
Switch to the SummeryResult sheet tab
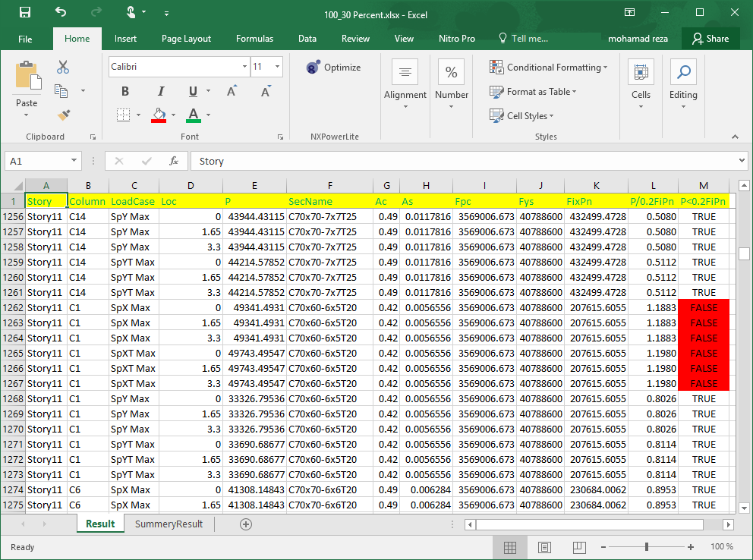[169, 524]
